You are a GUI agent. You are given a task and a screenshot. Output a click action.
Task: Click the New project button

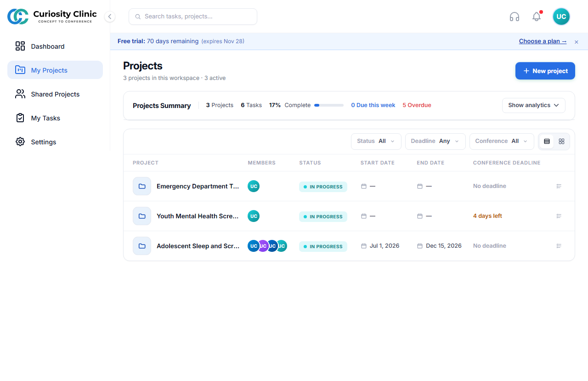coord(545,71)
